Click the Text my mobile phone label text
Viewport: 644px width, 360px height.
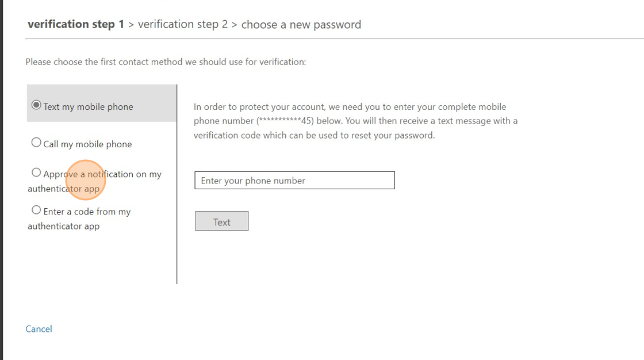coord(88,107)
